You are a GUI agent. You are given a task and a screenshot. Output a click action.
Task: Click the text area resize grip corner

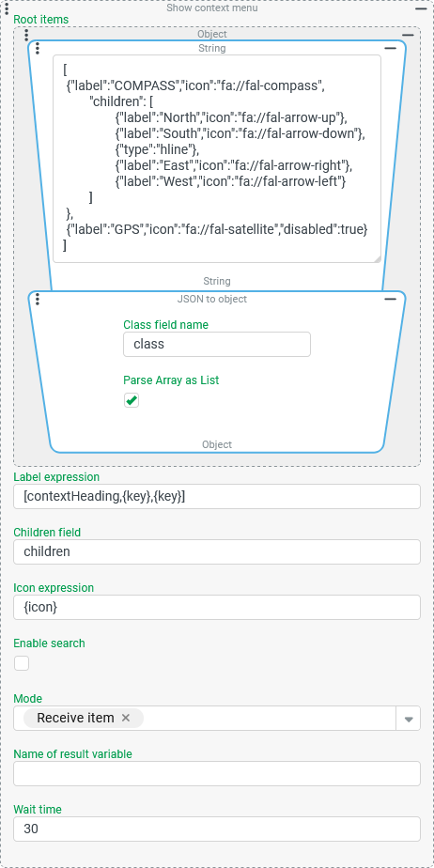point(377,258)
